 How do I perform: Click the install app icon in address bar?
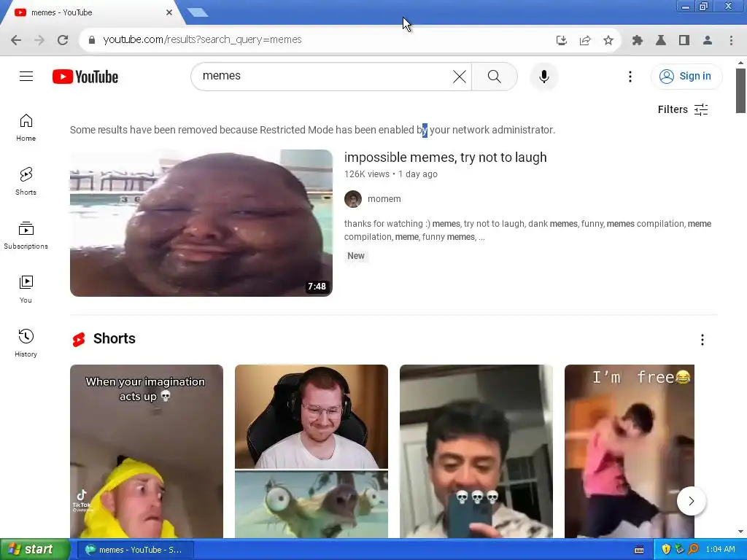(x=562, y=41)
